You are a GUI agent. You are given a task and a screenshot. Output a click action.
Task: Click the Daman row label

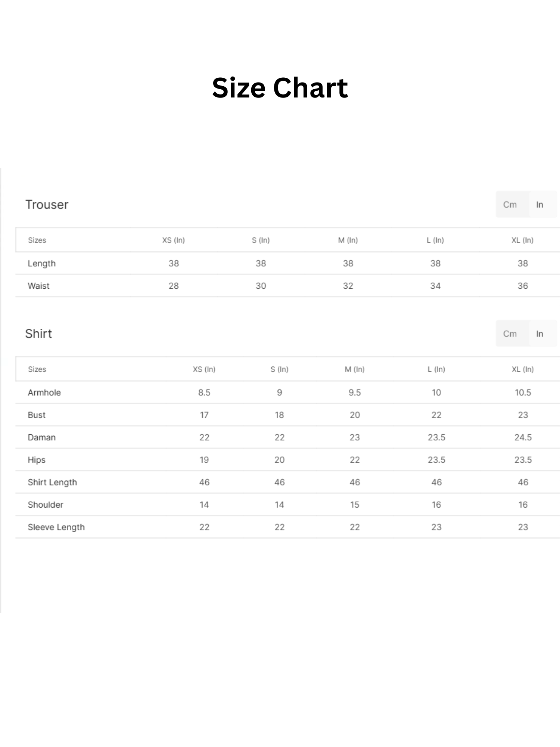[42, 437]
